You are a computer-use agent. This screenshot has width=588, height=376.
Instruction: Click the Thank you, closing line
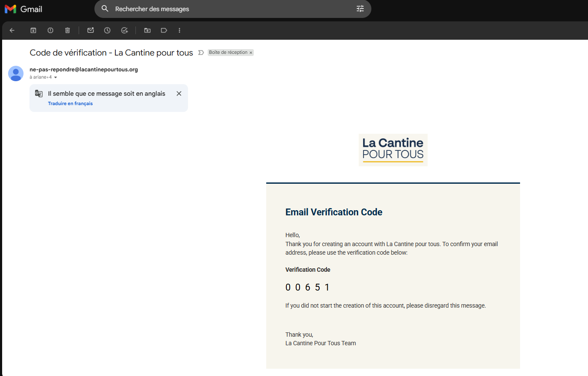[x=299, y=335]
